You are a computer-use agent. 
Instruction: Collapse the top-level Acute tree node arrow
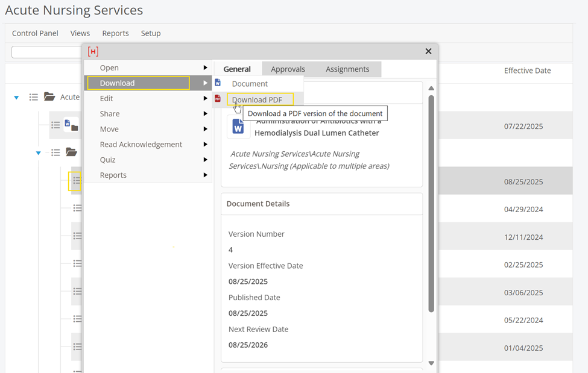coord(17,97)
